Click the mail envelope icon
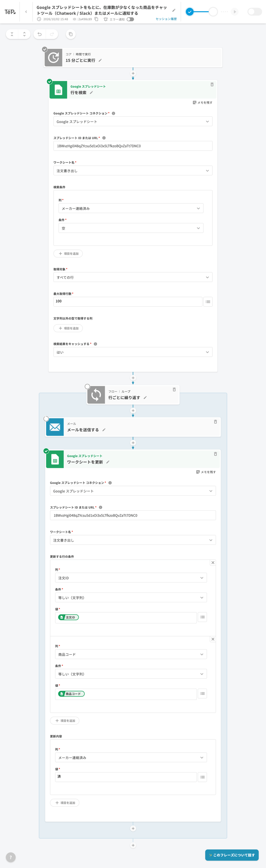This screenshot has width=266, height=868. (55, 427)
